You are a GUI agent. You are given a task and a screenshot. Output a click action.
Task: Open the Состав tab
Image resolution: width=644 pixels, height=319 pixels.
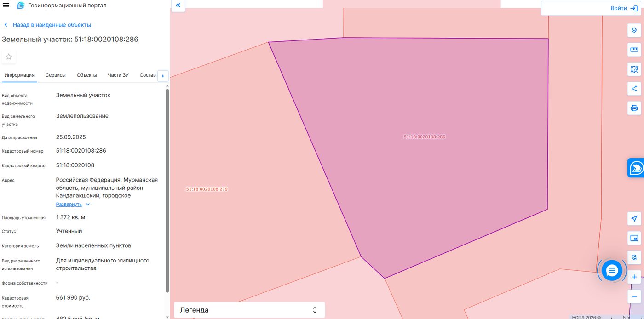point(148,75)
